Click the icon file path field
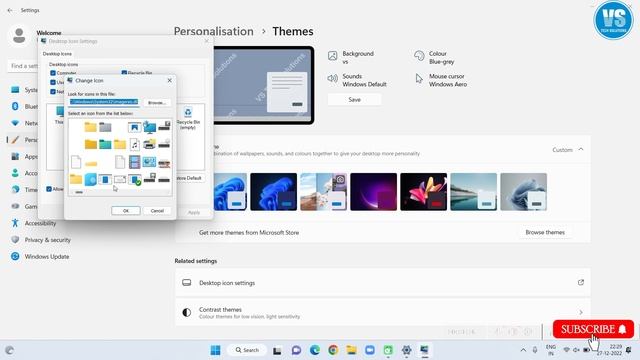Screen dimensions: 640x360 point(104,102)
